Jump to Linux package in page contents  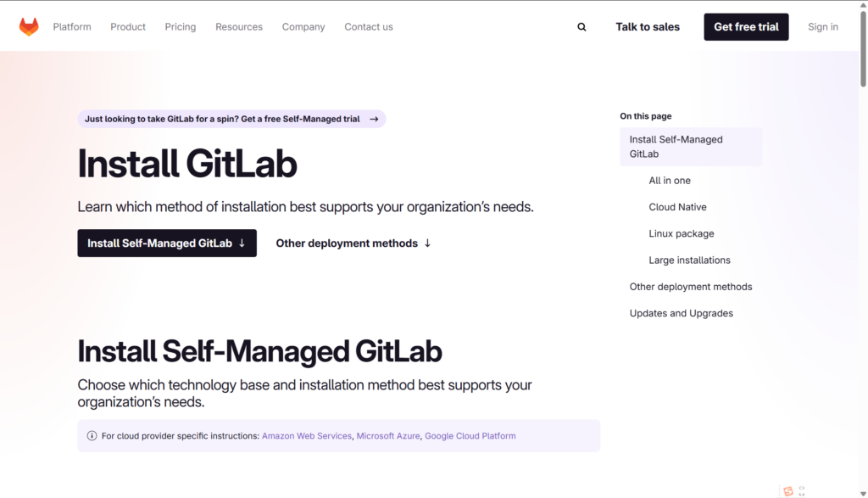point(682,234)
